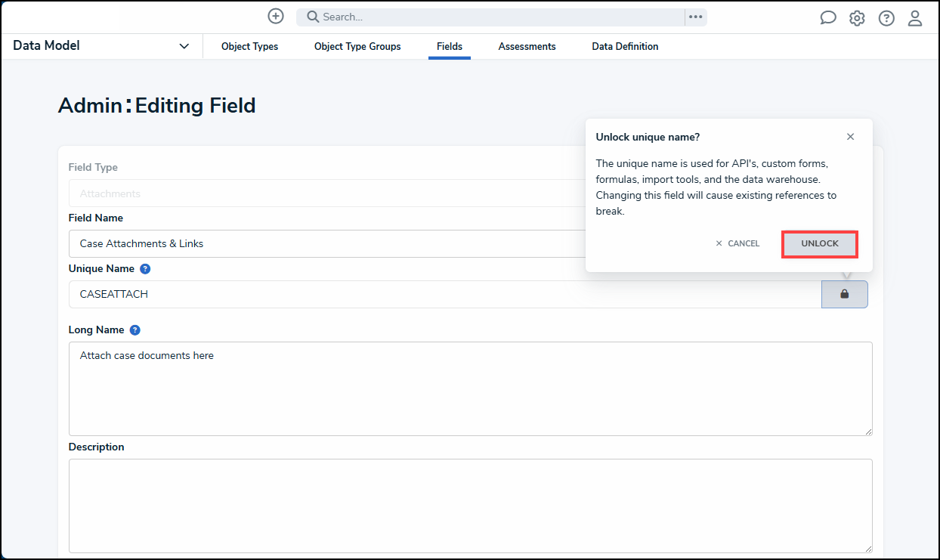Viewport: 940px width, 560px height.
Task: Open the Object Type Groups tab
Action: click(357, 47)
